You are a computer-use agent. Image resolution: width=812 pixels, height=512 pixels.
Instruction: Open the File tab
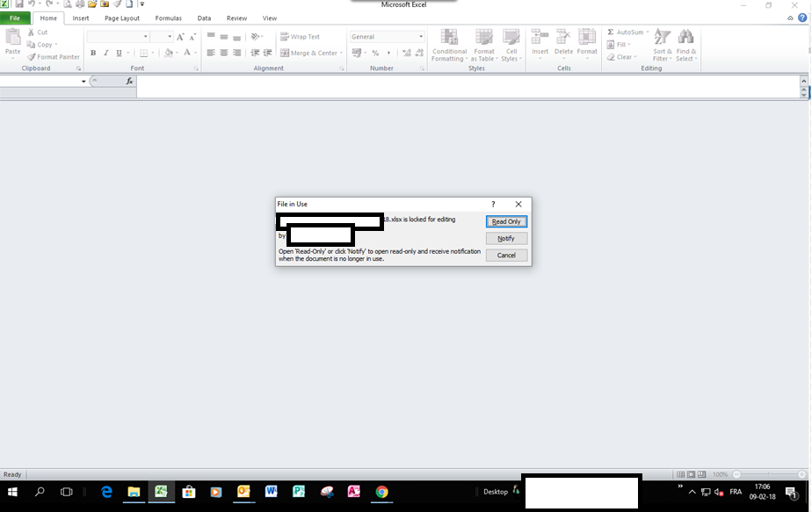15,18
